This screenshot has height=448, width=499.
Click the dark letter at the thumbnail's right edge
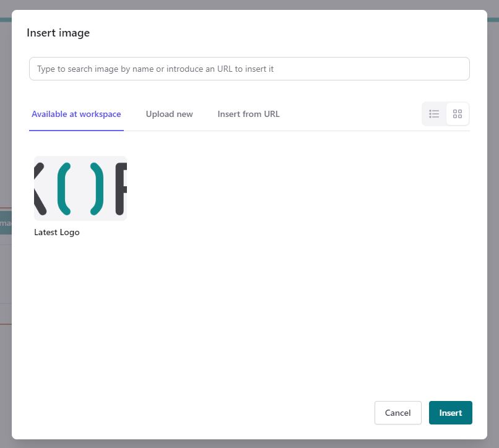click(x=121, y=189)
